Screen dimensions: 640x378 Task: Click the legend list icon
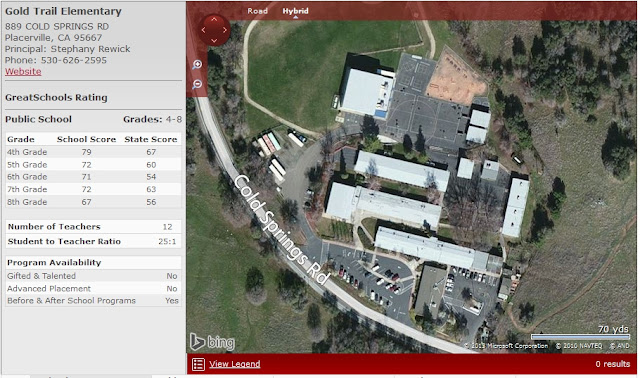click(x=198, y=364)
